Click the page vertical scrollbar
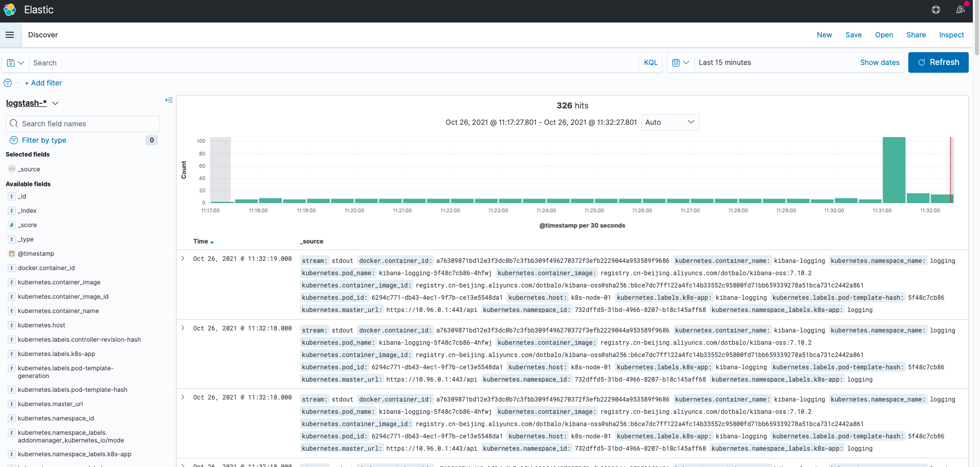Image resolution: width=980 pixels, height=467 pixels. 977,28
